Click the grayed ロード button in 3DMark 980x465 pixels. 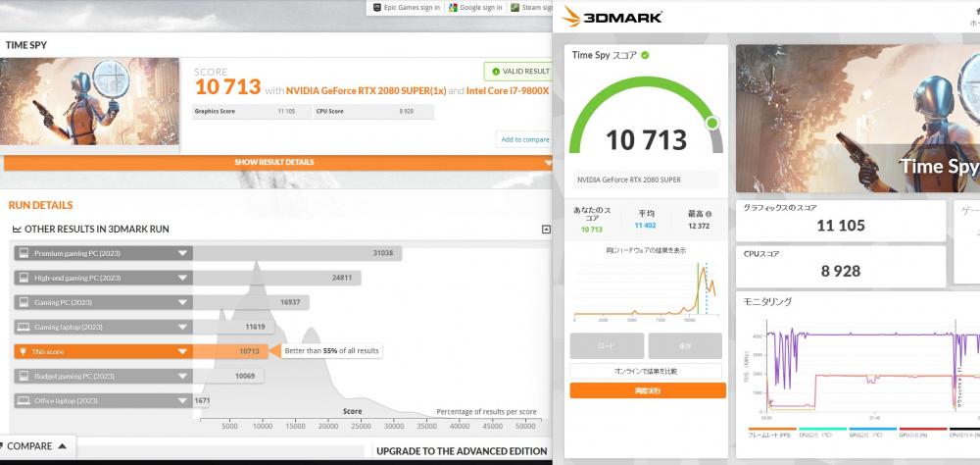[607, 345]
